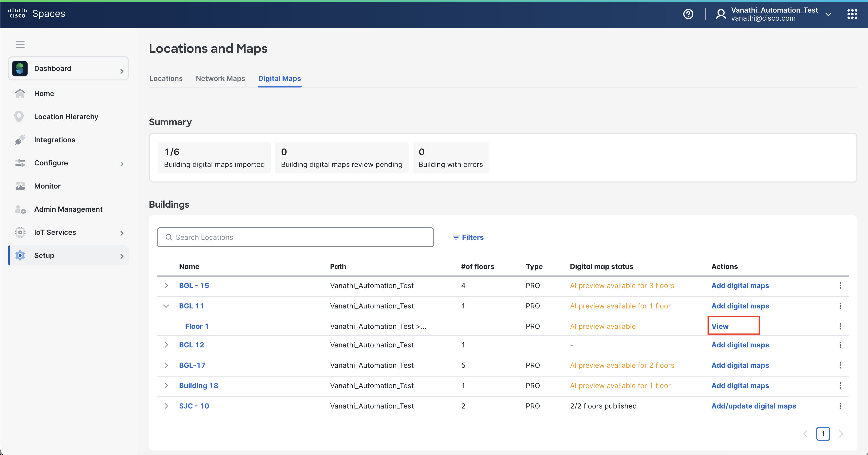Open kebab menu for BGL - 15 row
The width and height of the screenshot is (868, 455).
point(840,286)
